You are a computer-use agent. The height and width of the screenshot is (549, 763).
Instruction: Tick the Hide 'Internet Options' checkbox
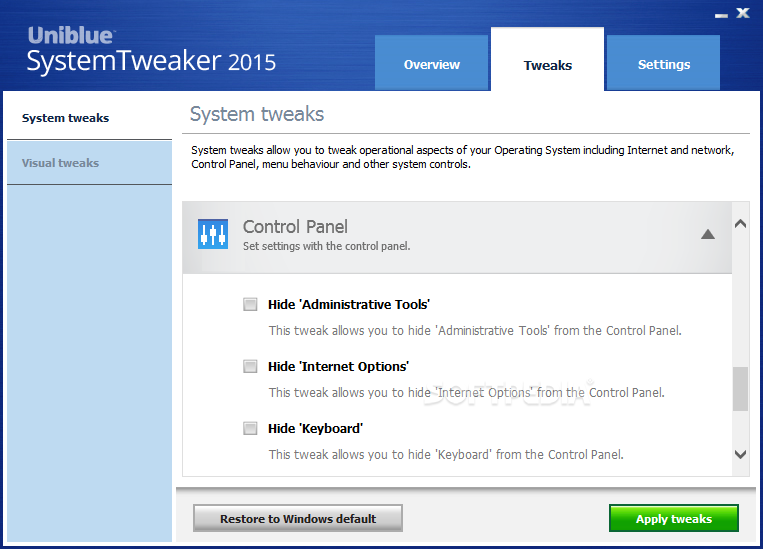250,366
